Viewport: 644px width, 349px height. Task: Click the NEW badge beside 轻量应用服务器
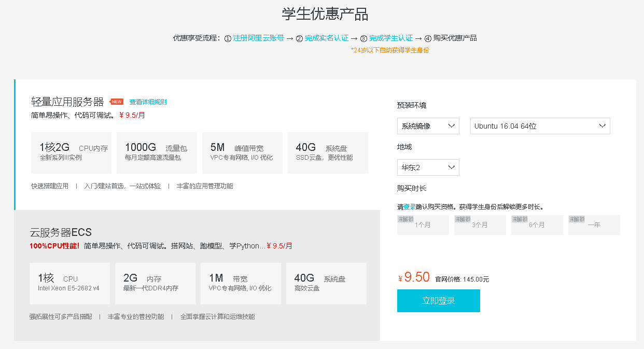116,101
